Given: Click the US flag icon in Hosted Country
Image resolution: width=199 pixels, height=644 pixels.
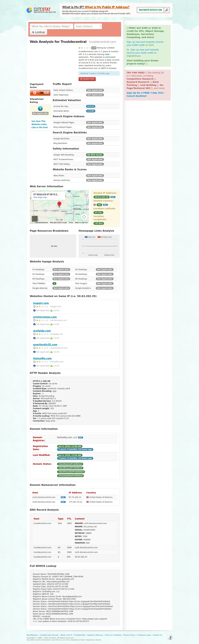Looking at the screenshot, I should 95,205.
